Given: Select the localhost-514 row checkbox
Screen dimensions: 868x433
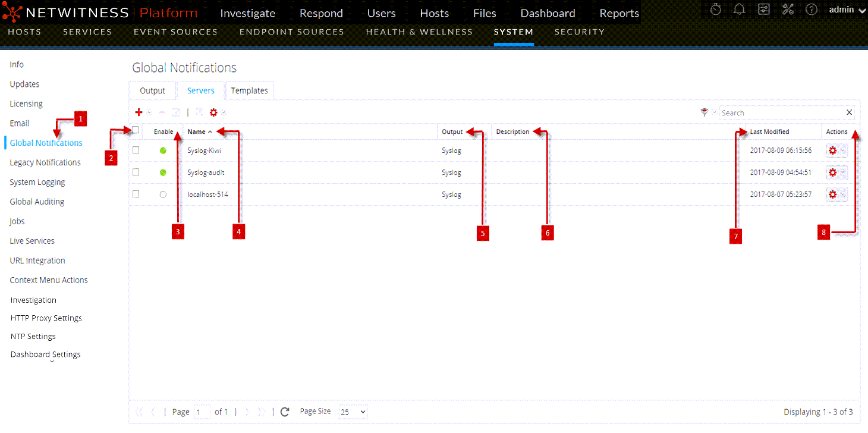Looking at the screenshot, I should coord(136,194).
